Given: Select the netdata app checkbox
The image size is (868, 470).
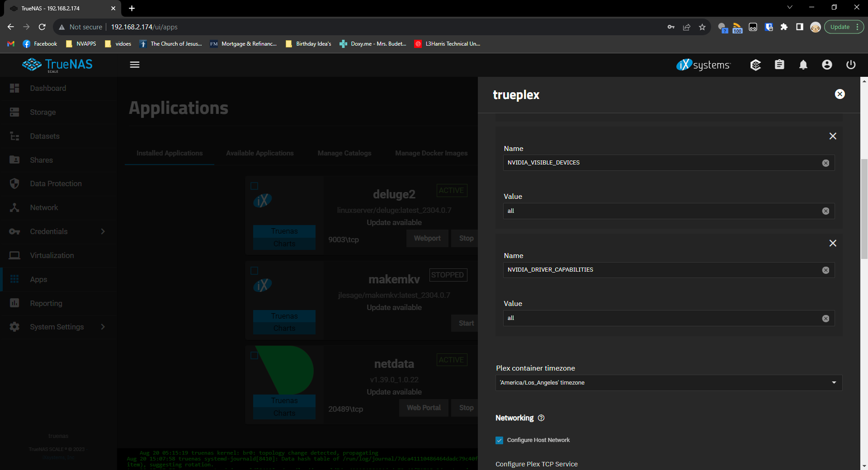Looking at the screenshot, I should point(255,355).
